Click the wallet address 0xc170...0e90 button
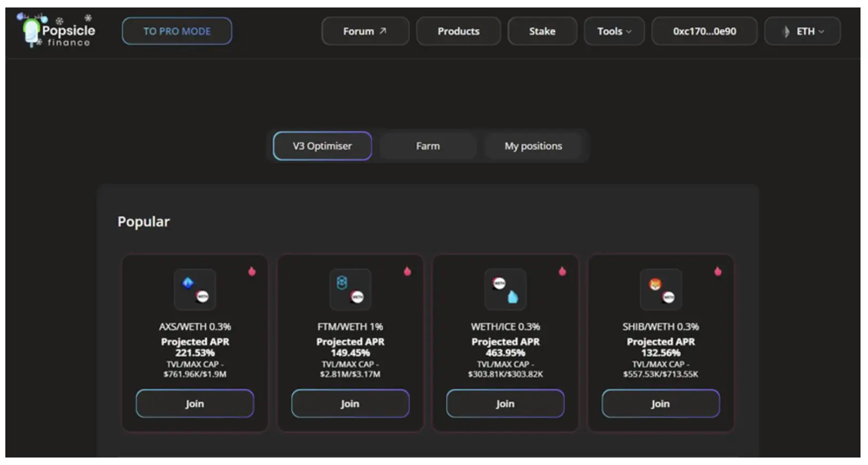The image size is (868, 465). pyautogui.click(x=704, y=32)
